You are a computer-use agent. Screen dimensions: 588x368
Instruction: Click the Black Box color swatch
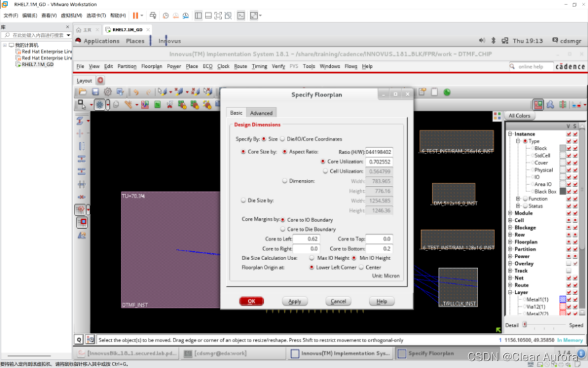[562, 191]
